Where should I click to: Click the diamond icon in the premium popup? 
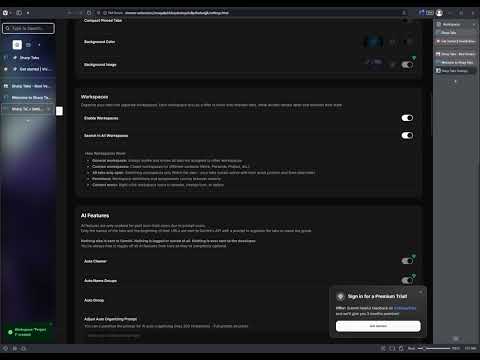pyautogui.click(x=340, y=296)
